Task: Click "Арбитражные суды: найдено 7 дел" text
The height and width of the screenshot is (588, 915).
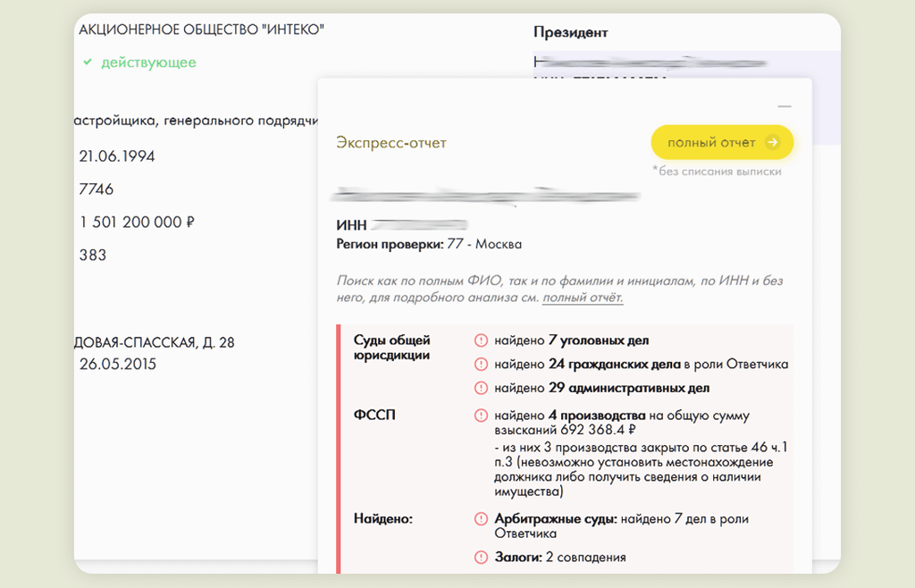Action: (x=622, y=525)
